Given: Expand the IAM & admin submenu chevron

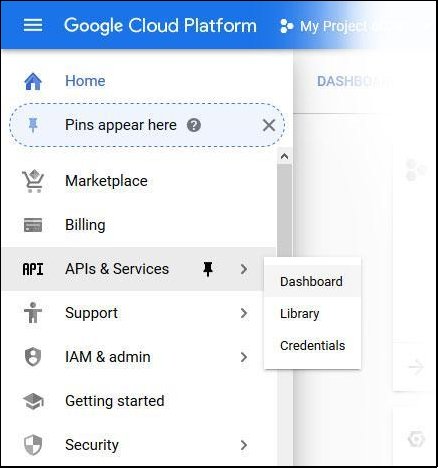Looking at the screenshot, I should pos(244,357).
